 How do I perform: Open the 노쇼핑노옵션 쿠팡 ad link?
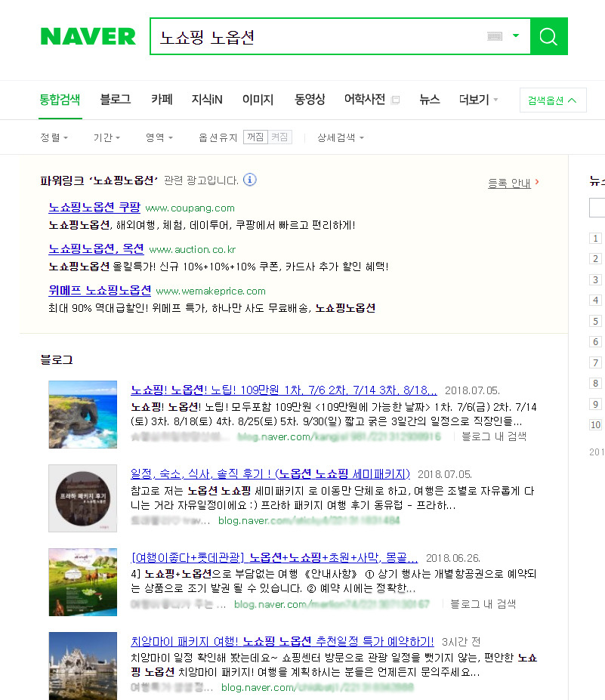[x=94, y=208]
